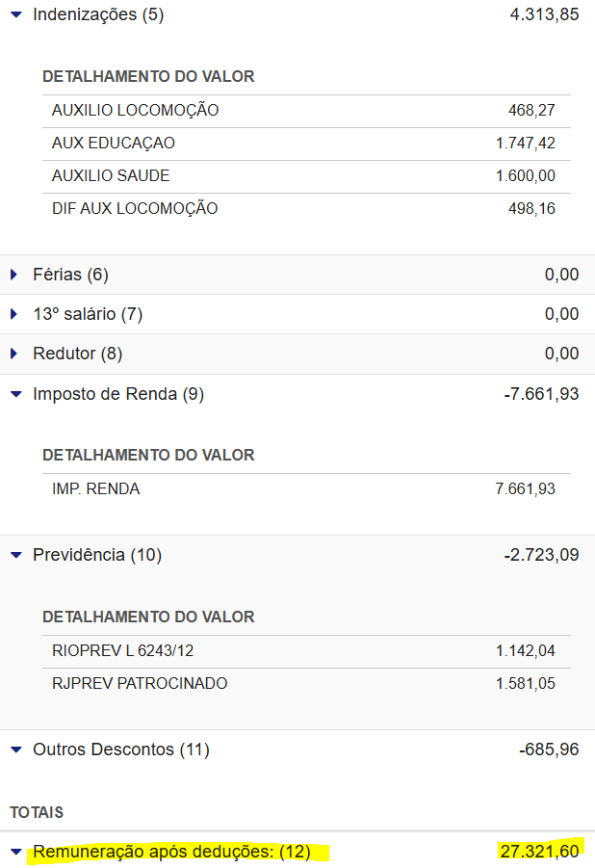Click the Imposto de Renda amount -7.661,93
This screenshot has height=868, width=595.
[541, 394]
